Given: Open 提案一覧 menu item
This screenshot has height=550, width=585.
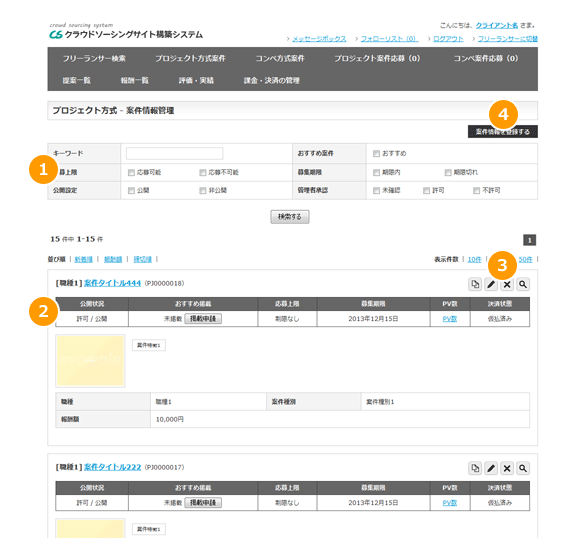Looking at the screenshot, I should [76, 81].
